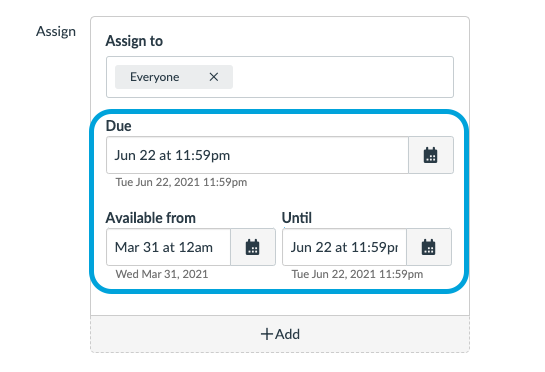Open the calendar picker for Due date
Image resolution: width=545 pixels, height=372 pixels.
click(431, 155)
